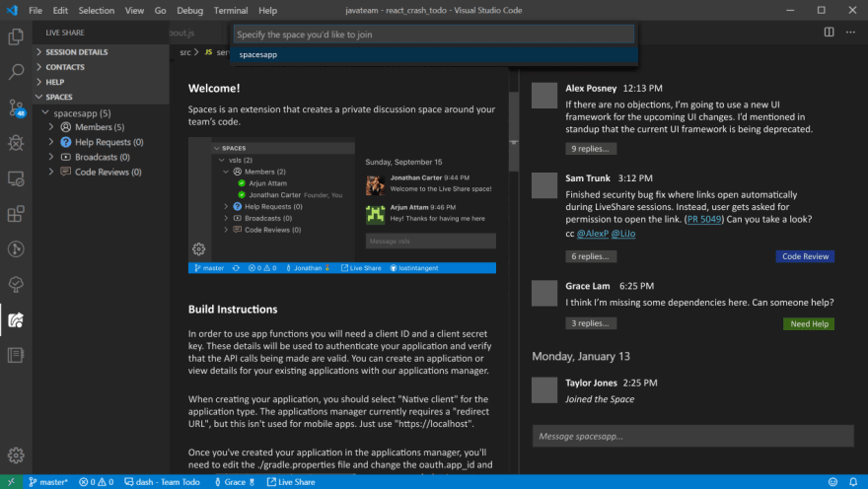The width and height of the screenshot is (868, 489).
Task: Click the VS Code logo in the title bar
Action: coord(12,10)
